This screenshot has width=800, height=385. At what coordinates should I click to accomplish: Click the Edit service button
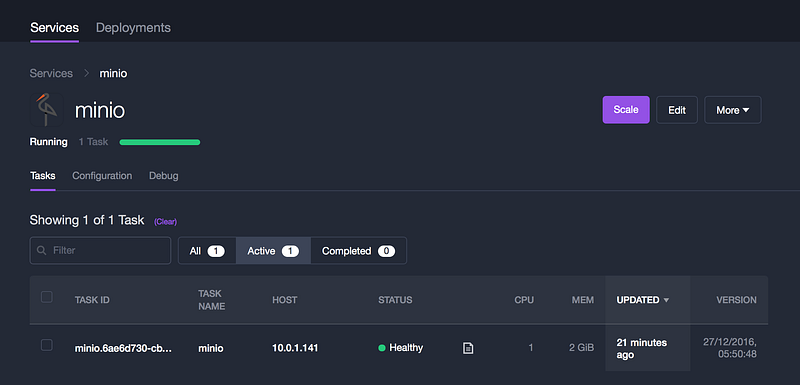[677, 110]
